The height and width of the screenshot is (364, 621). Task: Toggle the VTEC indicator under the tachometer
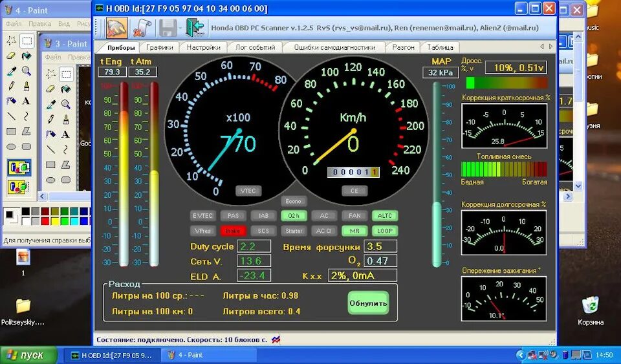[x=248, y=191]
